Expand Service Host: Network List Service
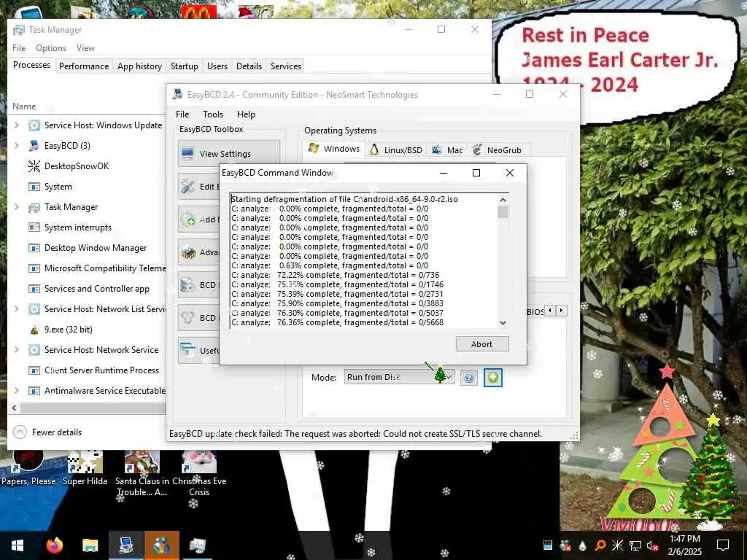Image resolution: width=747 pixels, height=560 pixels. pos(17,308)
